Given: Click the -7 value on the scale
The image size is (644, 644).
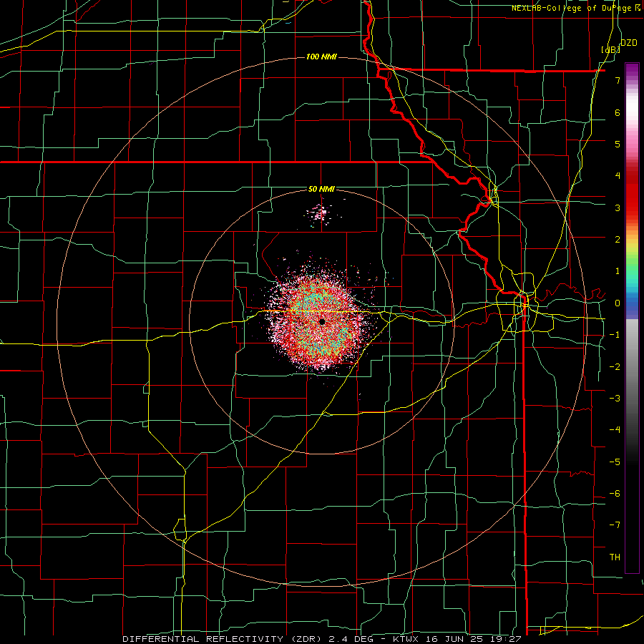Looking at the screenshot, I should (x=615, y=525).
